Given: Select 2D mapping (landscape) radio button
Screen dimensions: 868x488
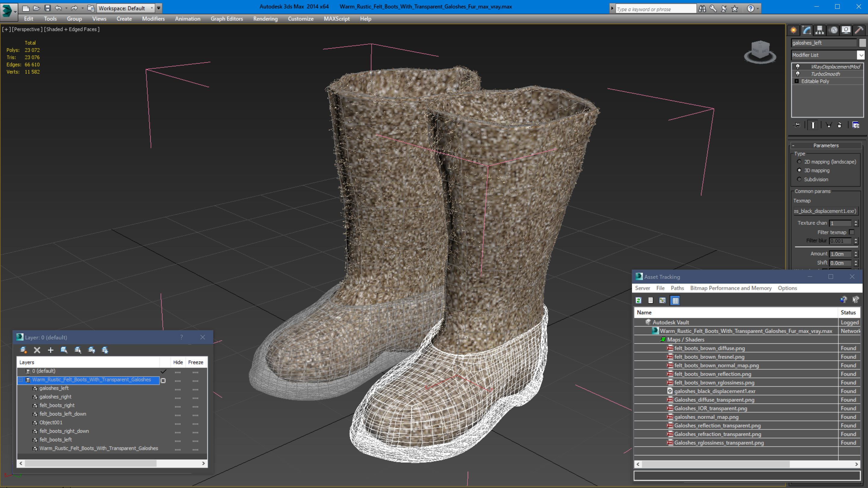Looking at the screenshot, I should coord(799,162).
